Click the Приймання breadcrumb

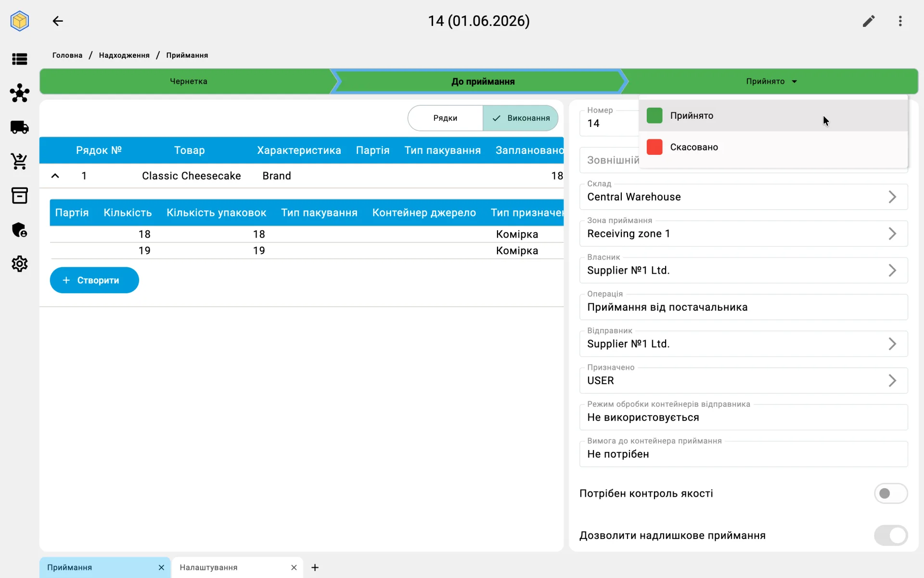point(187,55)
